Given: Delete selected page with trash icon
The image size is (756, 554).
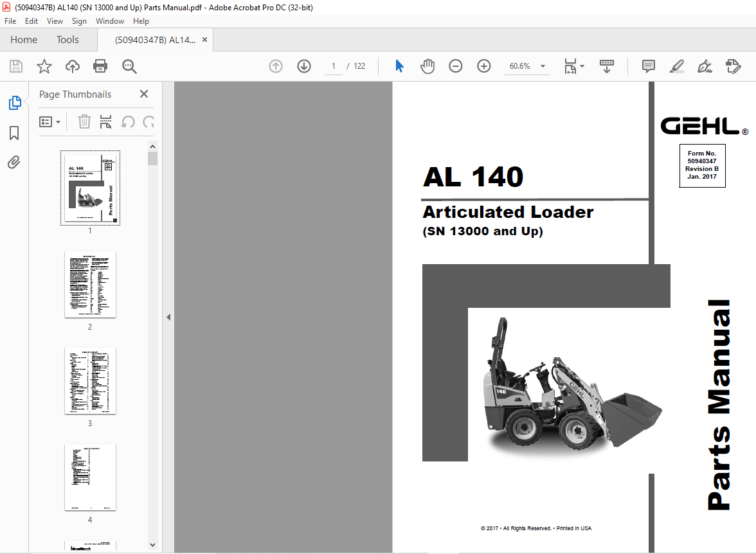Looking at the screenshot, I should [x=84, y=121].
